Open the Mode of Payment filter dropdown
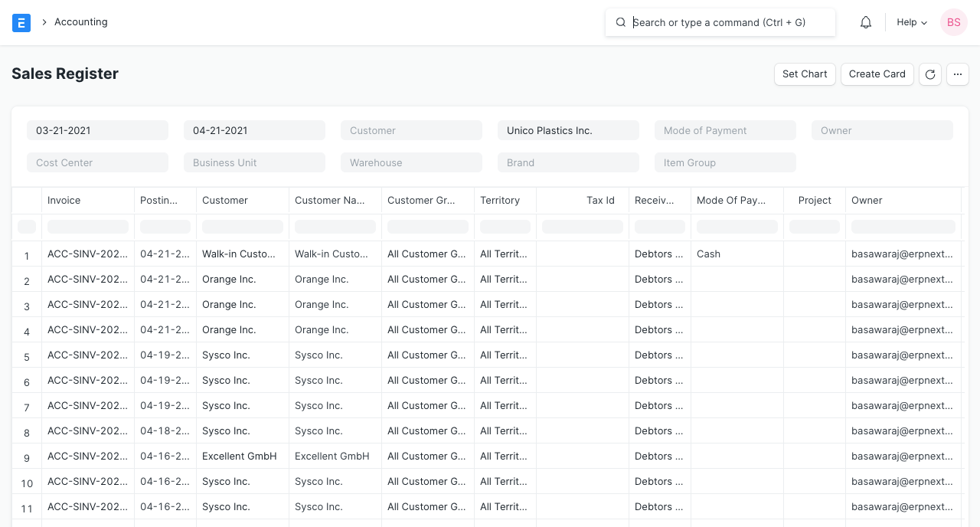The image size is (980, 527). tap(725, 130)
